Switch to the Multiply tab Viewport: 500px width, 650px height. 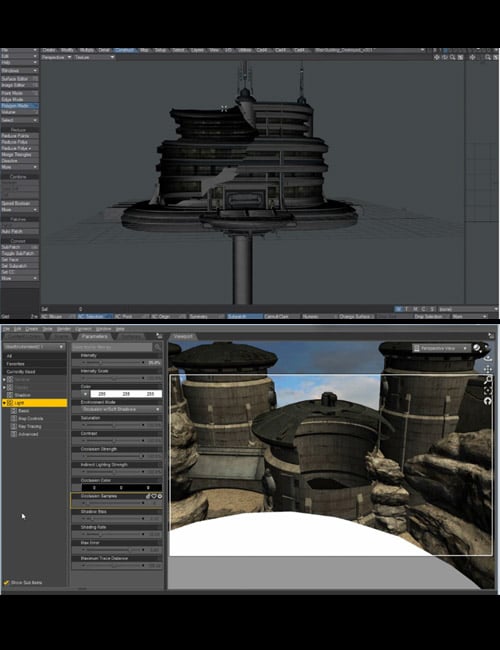(x=86, y=50)
